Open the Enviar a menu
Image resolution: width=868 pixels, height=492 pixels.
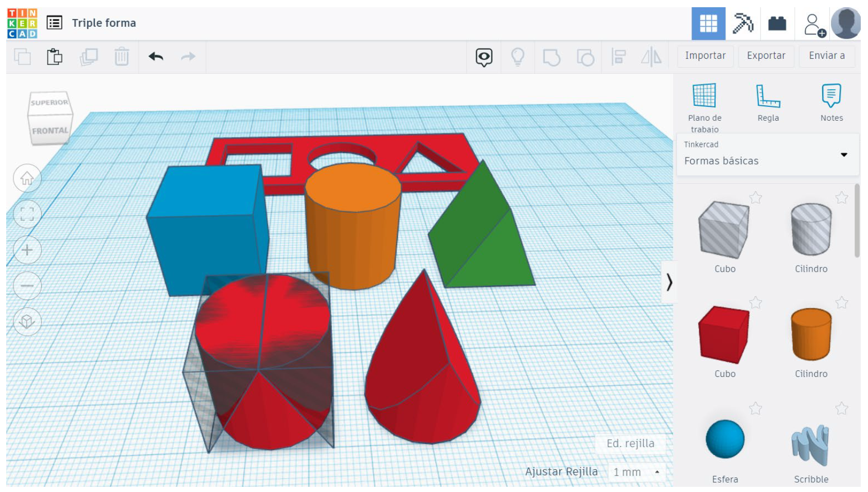(826, 56)
